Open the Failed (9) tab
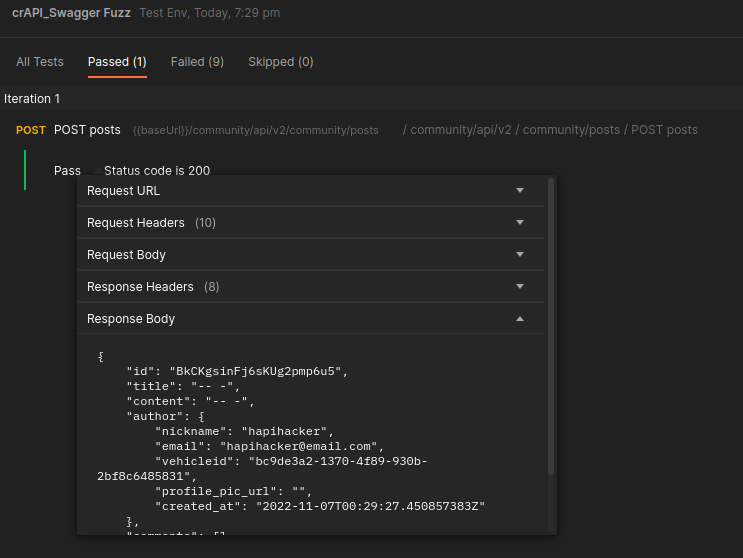The height and width of the screenshot is (558, 743). click(x=197, y=62)
